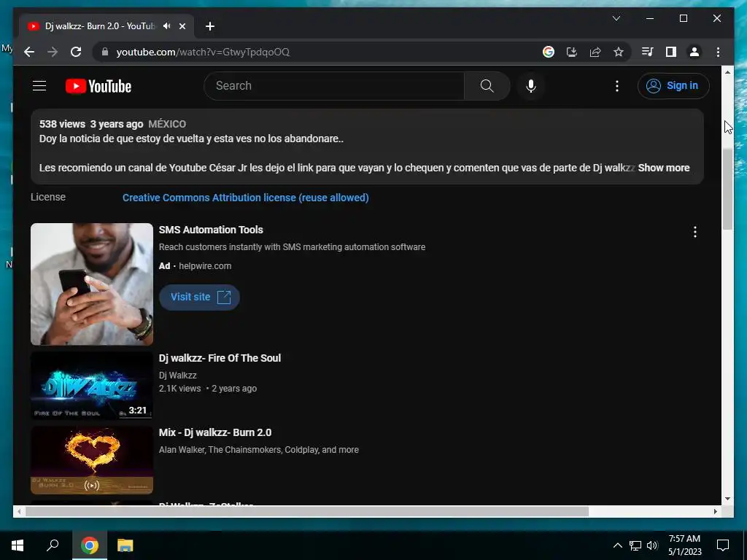Click the SMS Automation Tools title

[211, 230]
